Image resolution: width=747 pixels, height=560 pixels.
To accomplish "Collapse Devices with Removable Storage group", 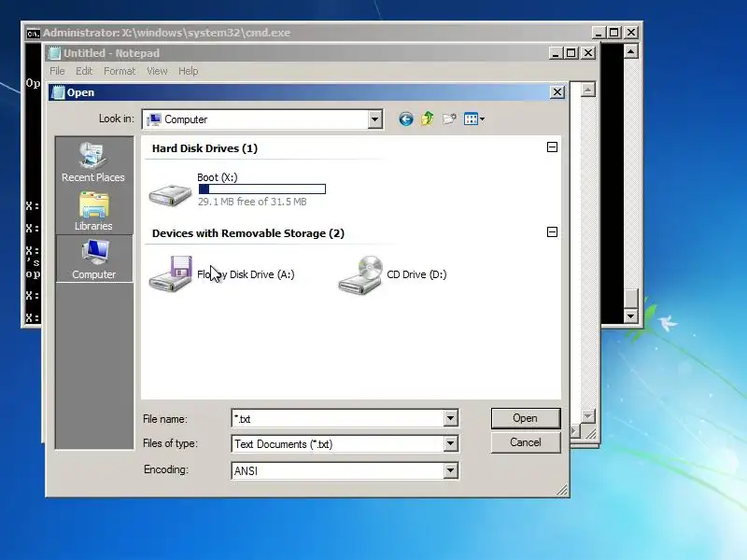I will coord(552,231).
